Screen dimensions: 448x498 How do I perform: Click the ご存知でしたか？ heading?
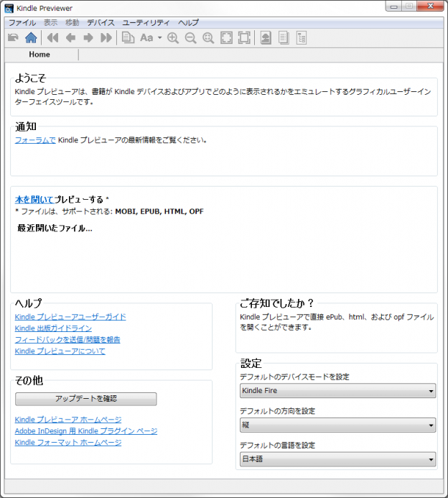[276, 303]
